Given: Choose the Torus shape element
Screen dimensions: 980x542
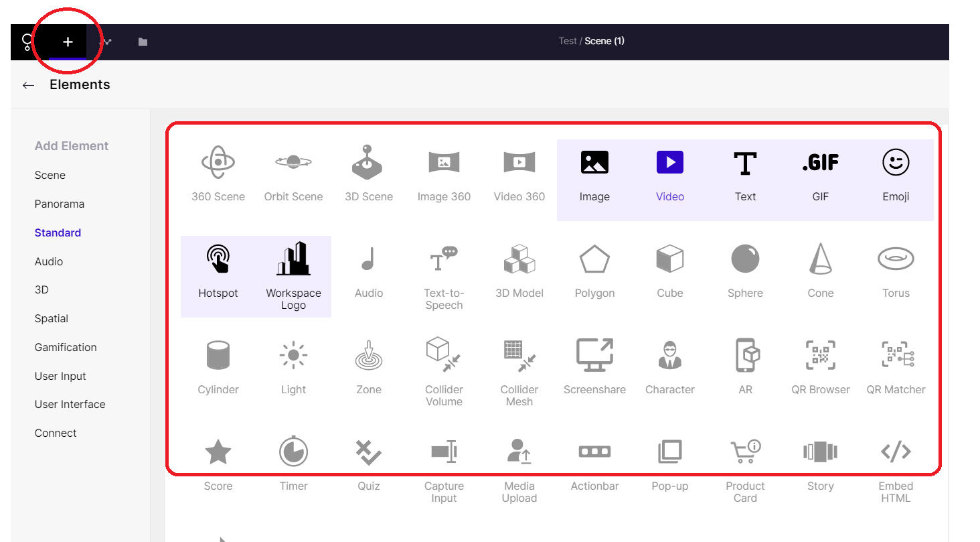Looking at the screenshot, I should tap(896, 260).
